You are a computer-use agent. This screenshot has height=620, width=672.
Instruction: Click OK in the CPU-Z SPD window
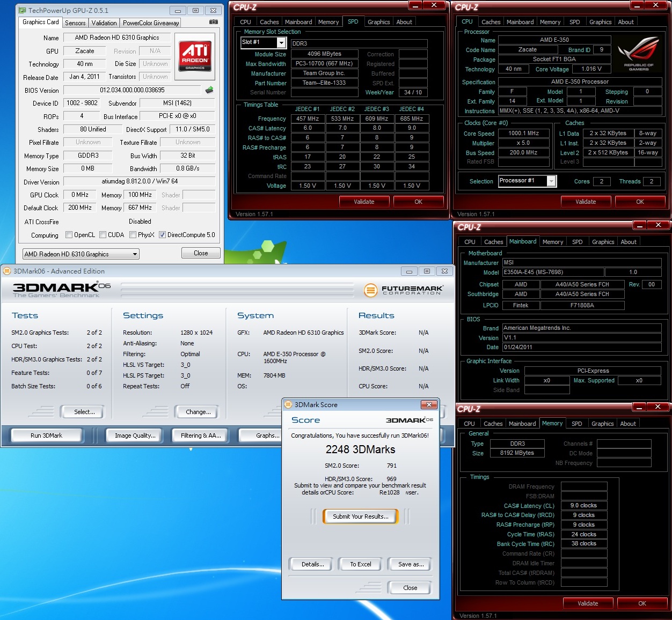click(419, 202)
